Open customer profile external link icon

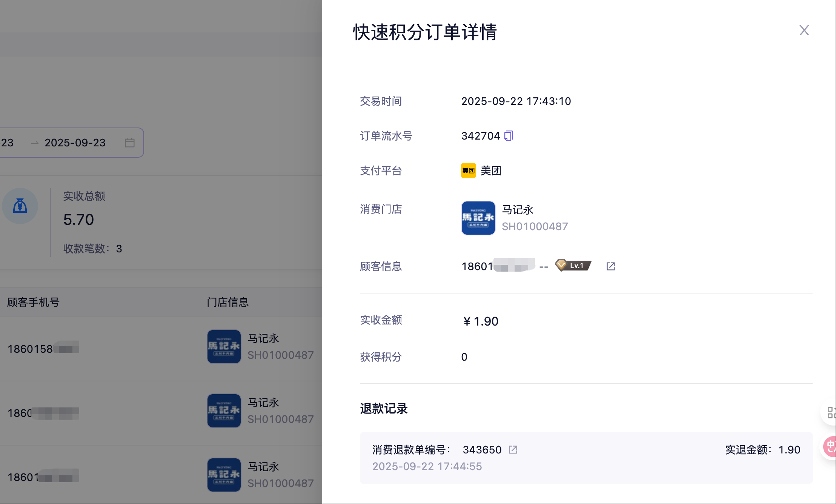610,266
